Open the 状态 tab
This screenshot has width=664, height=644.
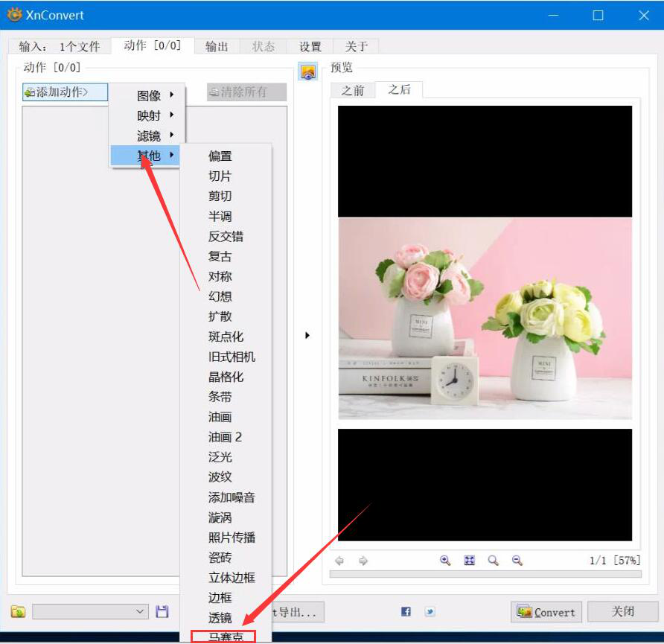pos(264,46)
